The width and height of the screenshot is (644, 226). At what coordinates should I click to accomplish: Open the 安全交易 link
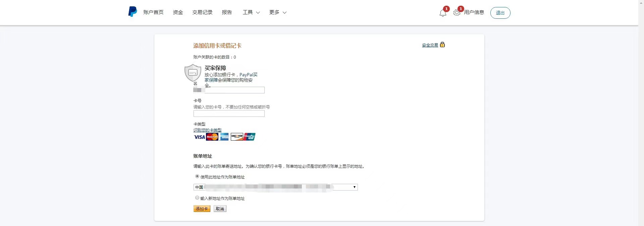click(x=430, y=45)
